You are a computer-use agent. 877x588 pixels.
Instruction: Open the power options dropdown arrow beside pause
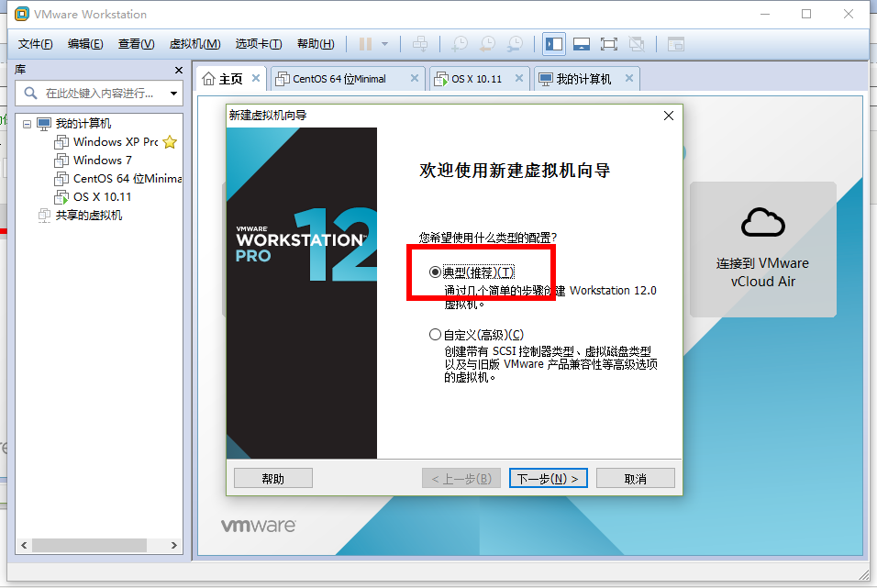click(x=384, y=44)
